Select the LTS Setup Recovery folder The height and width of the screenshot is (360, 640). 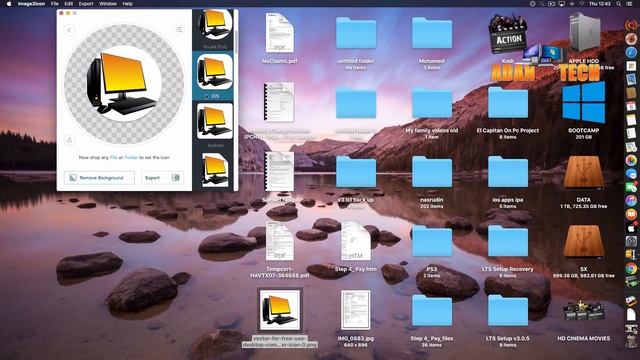[508, 242]
